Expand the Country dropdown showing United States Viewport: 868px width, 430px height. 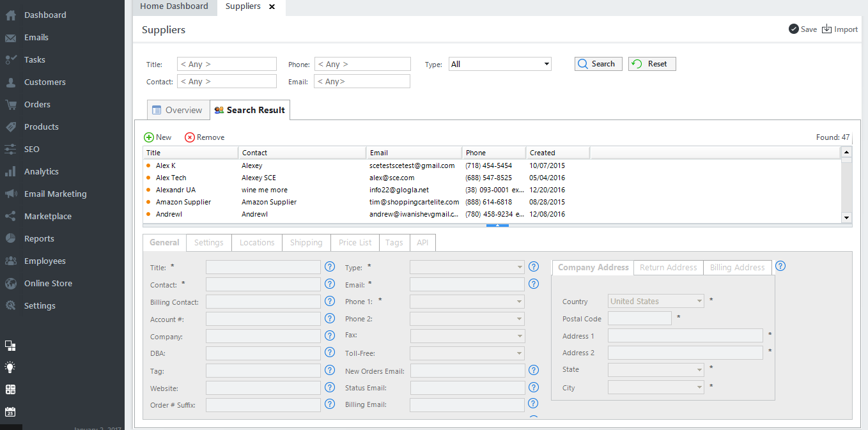[x=656, y=300]
